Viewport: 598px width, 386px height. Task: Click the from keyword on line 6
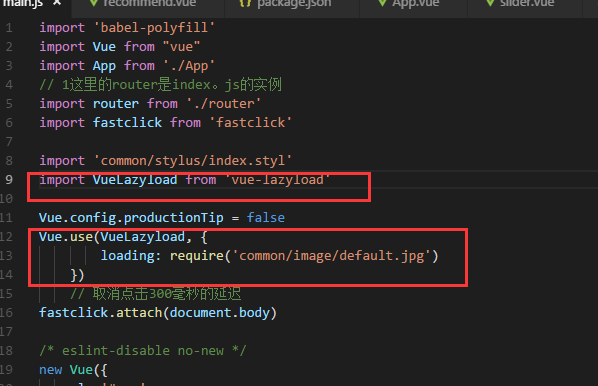(185, 123)
